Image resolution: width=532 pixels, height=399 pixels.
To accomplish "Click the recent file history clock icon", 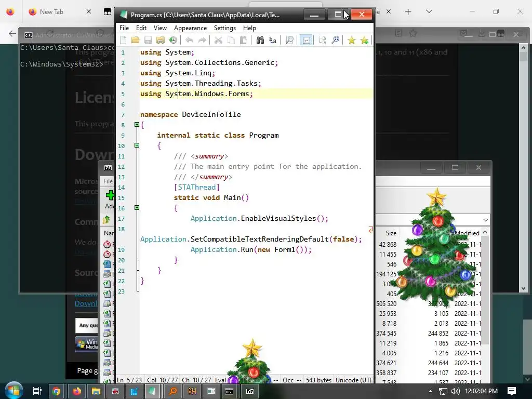I will coord(173,41).
